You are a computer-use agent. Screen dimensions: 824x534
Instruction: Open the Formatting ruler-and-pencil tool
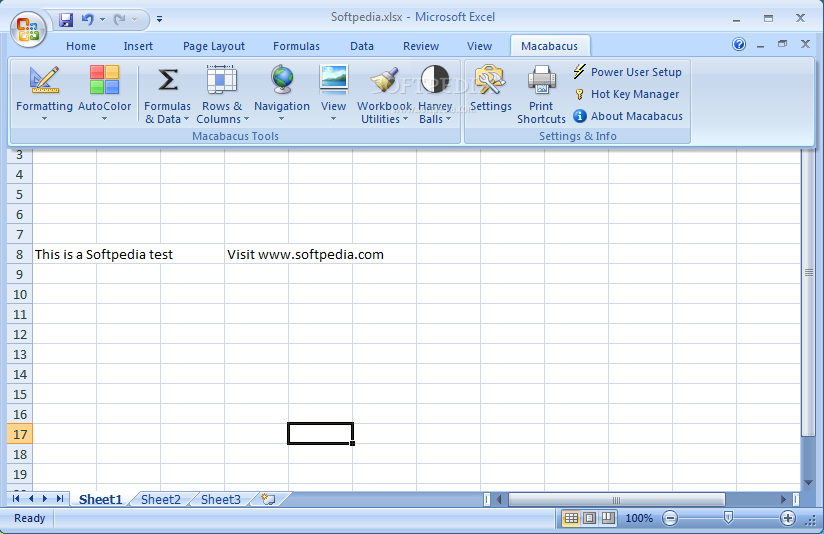tap(44, 80)
